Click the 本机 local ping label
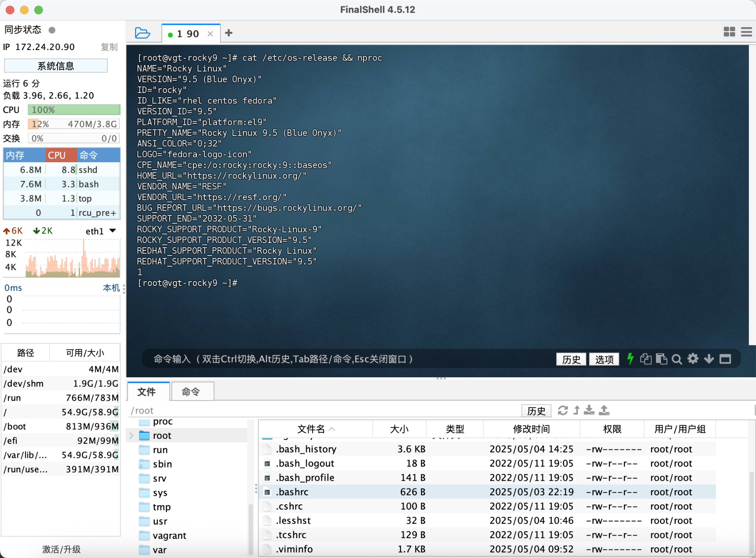The width and height of the screenshot is (756, 558). point(111,288)
